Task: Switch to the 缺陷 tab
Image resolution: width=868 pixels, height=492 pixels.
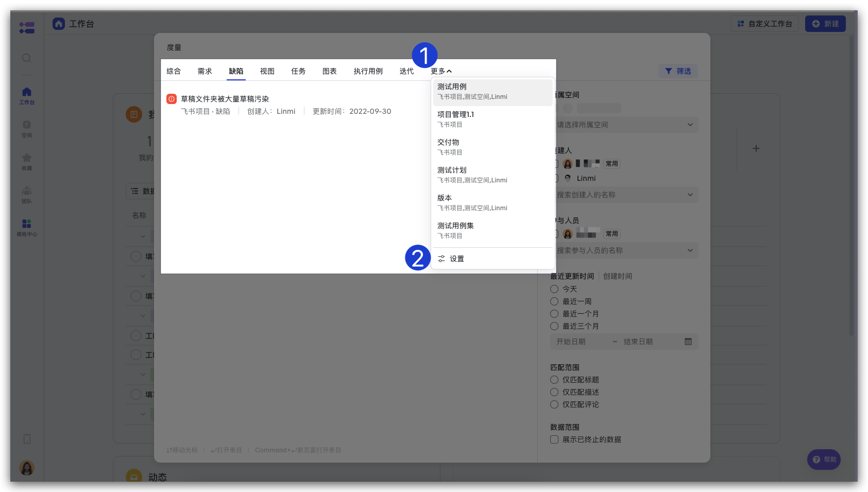Action: tap(236, 71)
